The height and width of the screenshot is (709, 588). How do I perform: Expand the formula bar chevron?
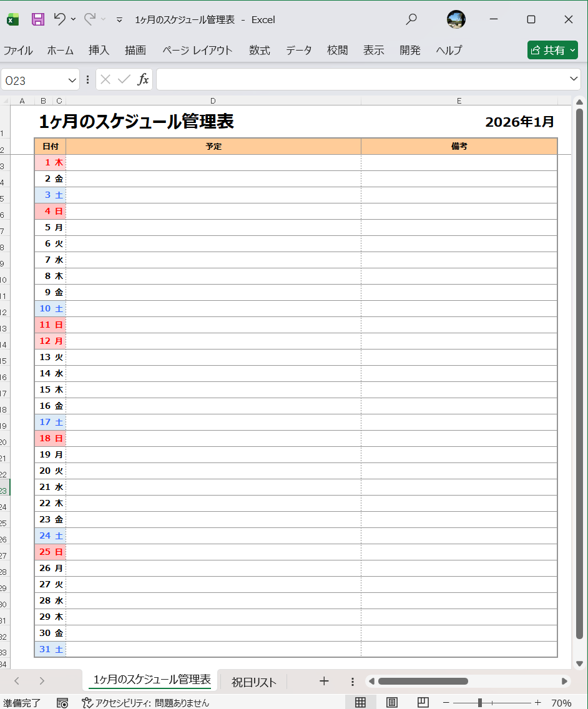point(574,79)
